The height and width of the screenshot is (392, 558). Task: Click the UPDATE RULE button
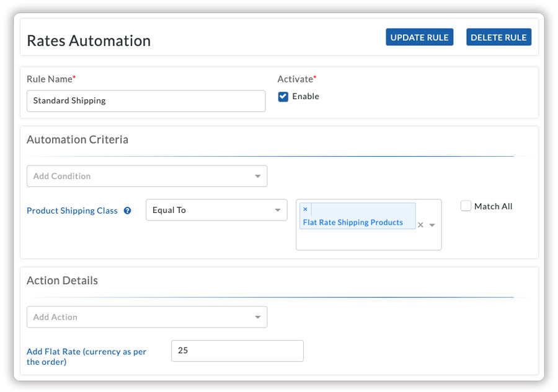[x=419, y=37]
